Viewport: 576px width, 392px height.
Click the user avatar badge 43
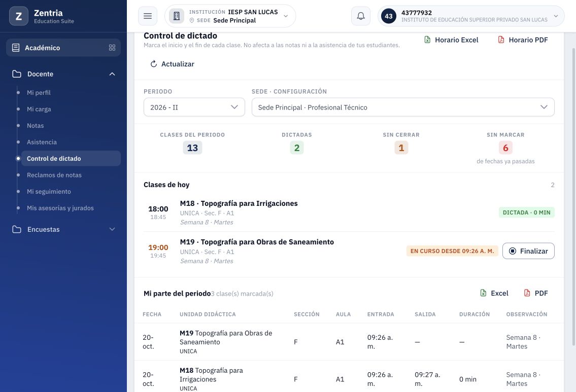tap(389, 16)
